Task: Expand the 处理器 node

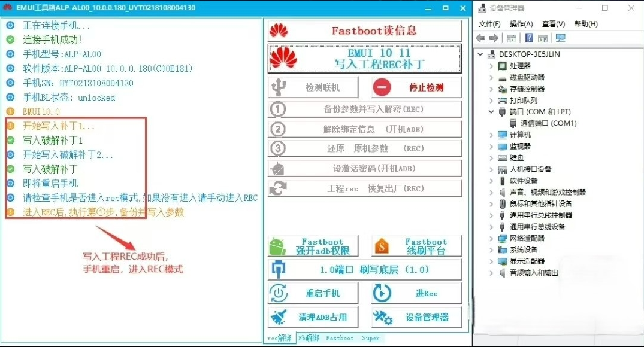Action: [491, 66]
